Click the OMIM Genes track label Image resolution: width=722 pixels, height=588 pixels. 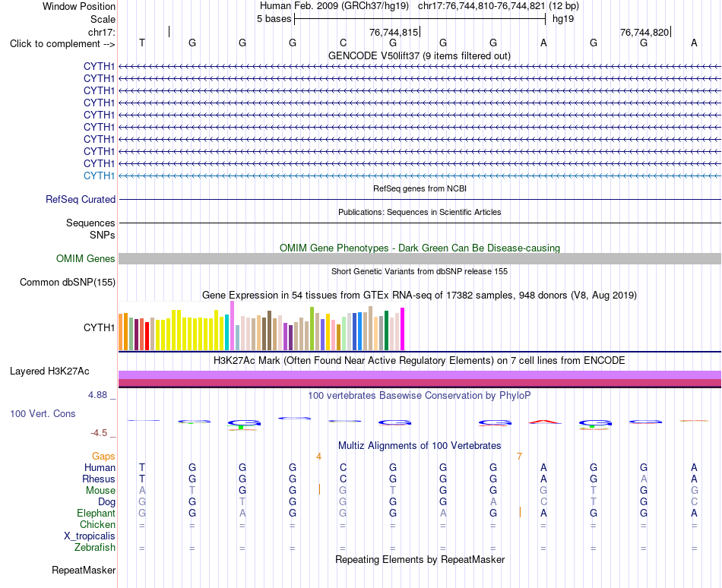pos(86,258)
